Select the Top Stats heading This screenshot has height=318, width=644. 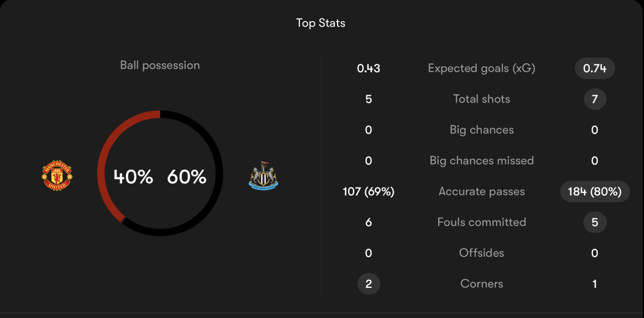pyautogui.click(x=320, y=23)
